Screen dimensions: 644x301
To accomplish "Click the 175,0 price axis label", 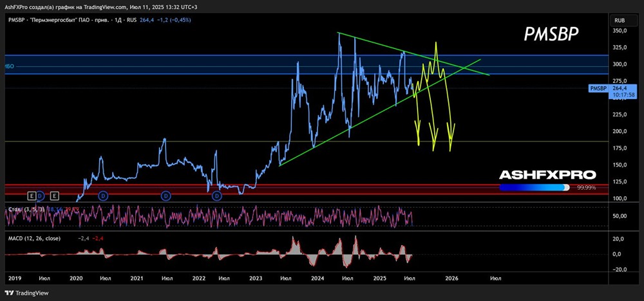I will (620, 149).
